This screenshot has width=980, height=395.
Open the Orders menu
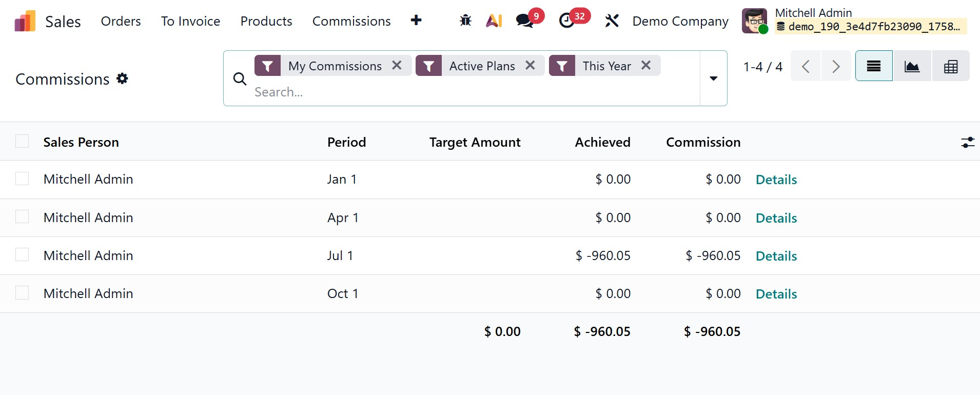[x=121, y=21]
